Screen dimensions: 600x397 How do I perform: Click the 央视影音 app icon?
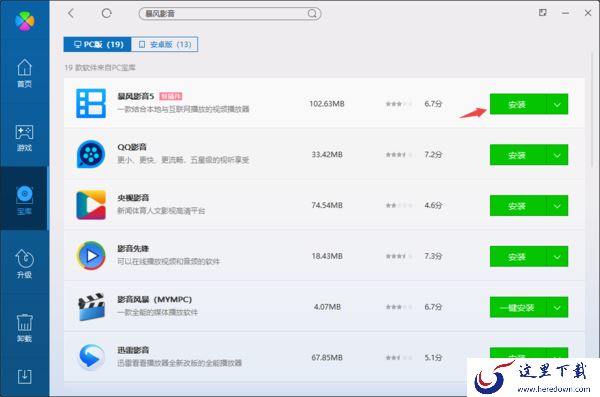(x=91, y=205)
